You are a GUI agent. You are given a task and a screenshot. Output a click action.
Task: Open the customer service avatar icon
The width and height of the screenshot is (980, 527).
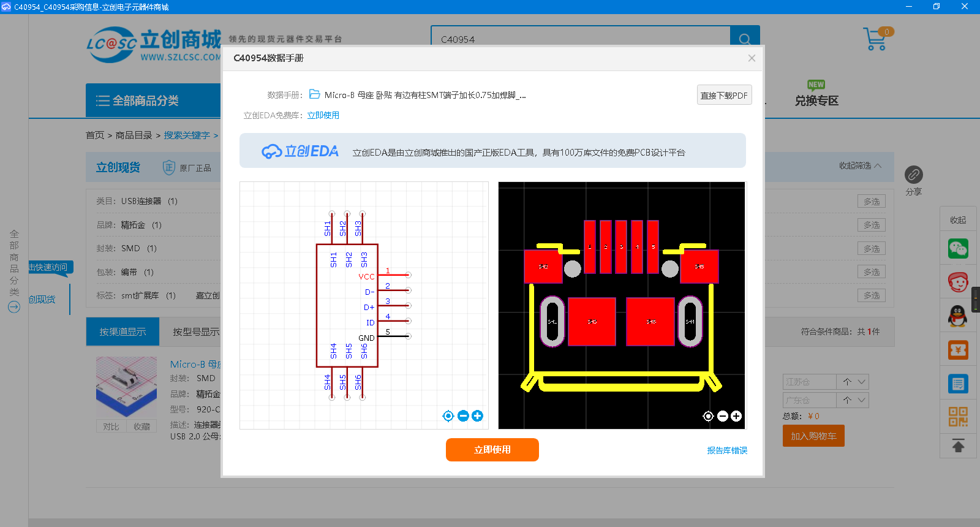[x=958, y=282]
